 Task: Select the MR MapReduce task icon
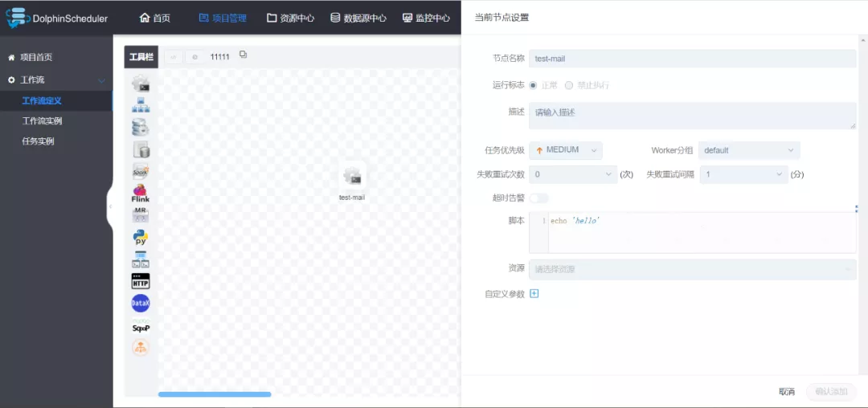[141, 215]
